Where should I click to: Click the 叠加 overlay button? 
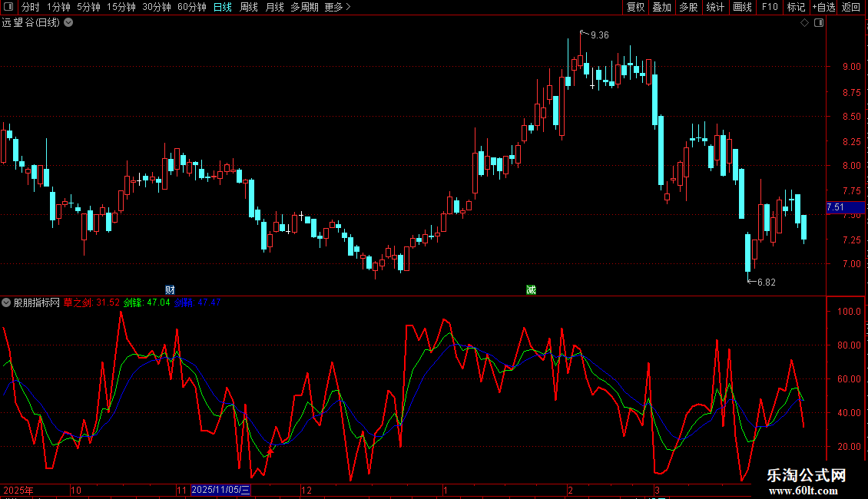click(x=661, y=7)
